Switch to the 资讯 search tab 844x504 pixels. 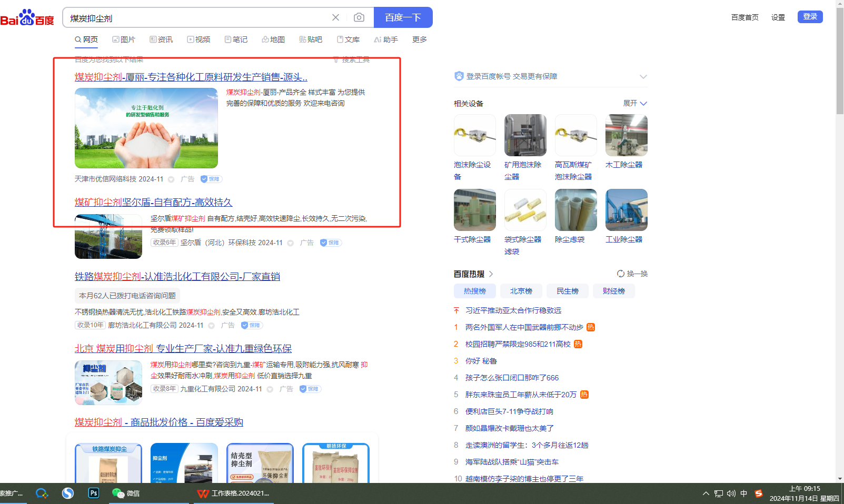pyautogui.click(x=161, y=39)
